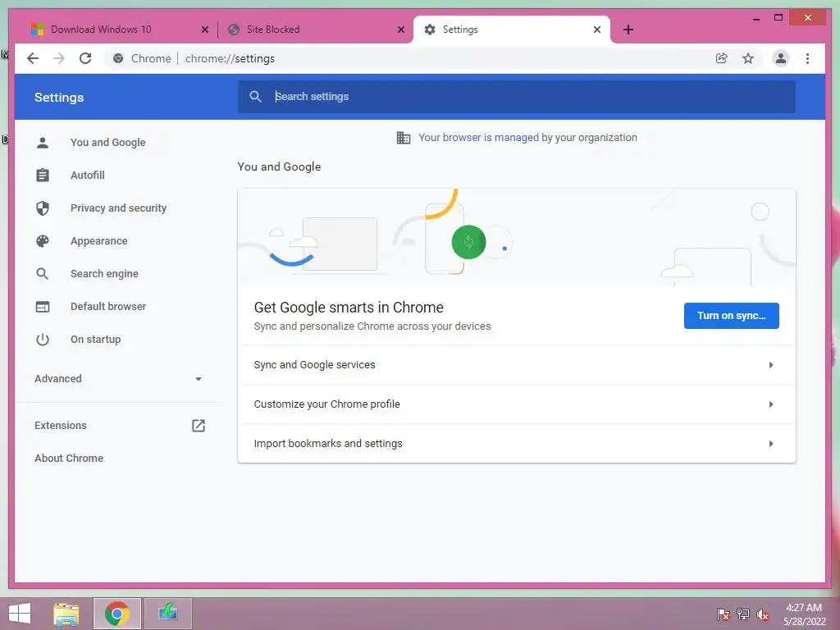The image size is (840, 630).
Task: Click the Chrome site info icon in address bar
Action: click(x=118, y=58)
